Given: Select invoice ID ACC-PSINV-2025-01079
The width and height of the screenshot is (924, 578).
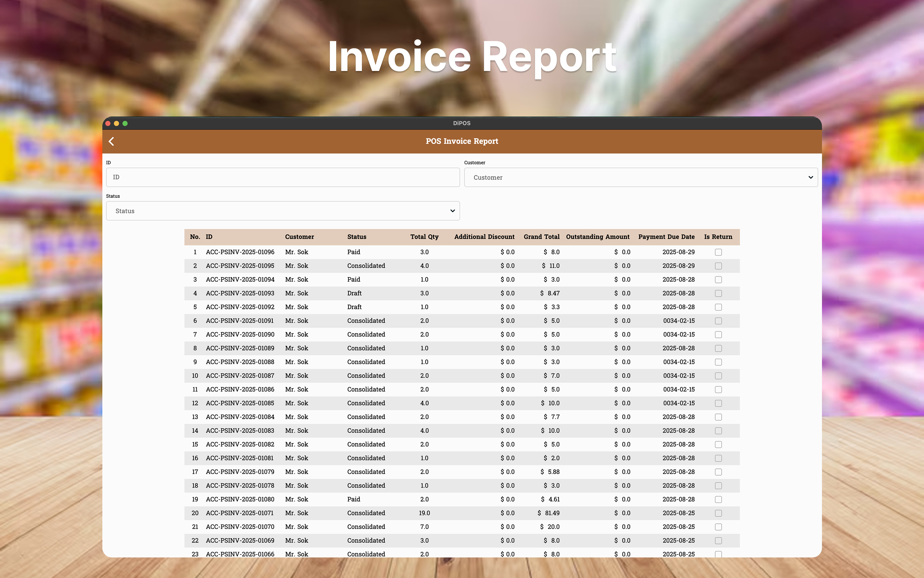Looking at the screenshot, I should [240, 472].
